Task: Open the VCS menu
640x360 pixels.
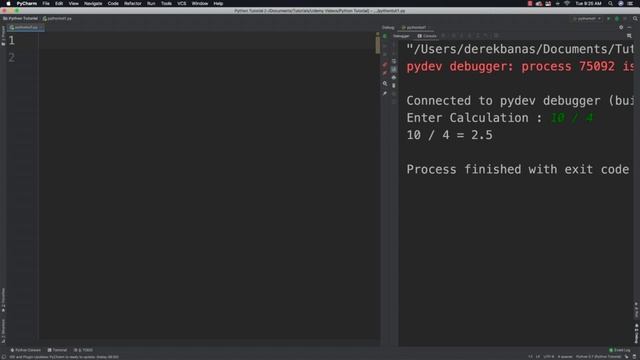Action: 182,3
